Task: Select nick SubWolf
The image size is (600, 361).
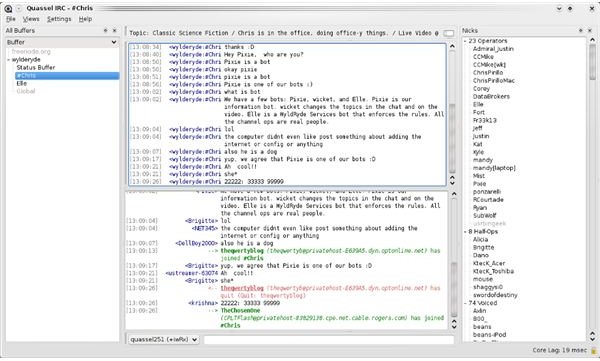Action: click(x=484, y=216)
